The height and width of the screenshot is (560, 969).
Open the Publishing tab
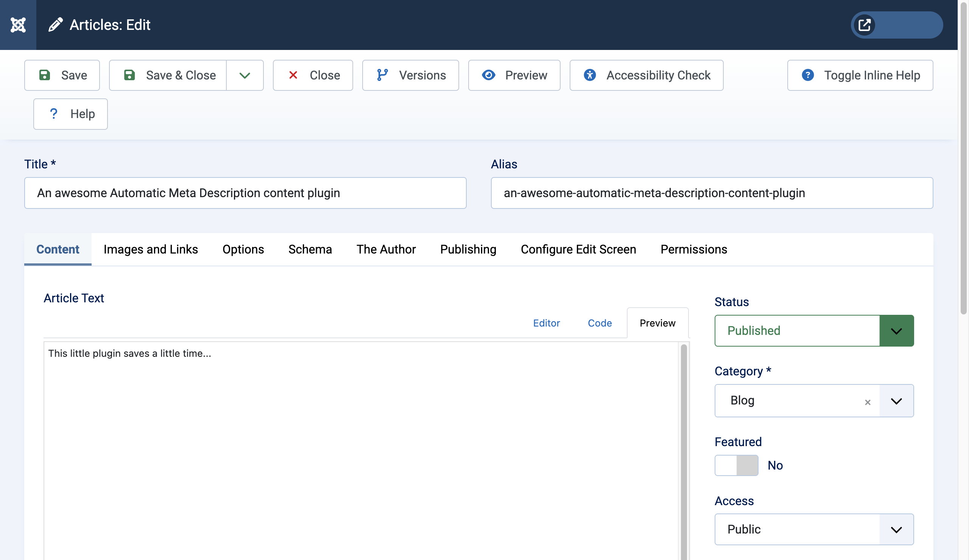pos(468,249)
